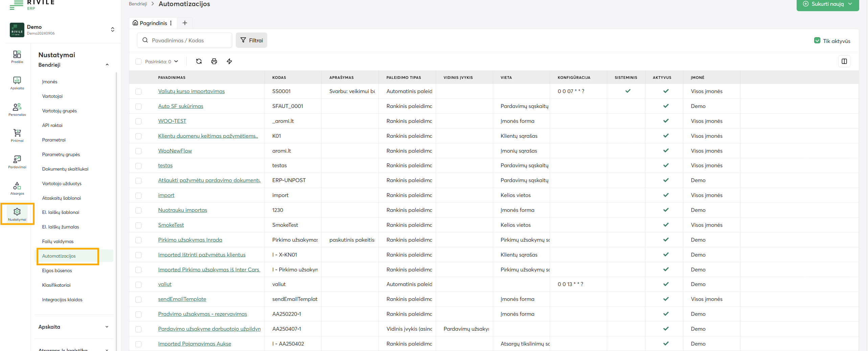Switch to the Pagrindinis tab

(150, 23)
